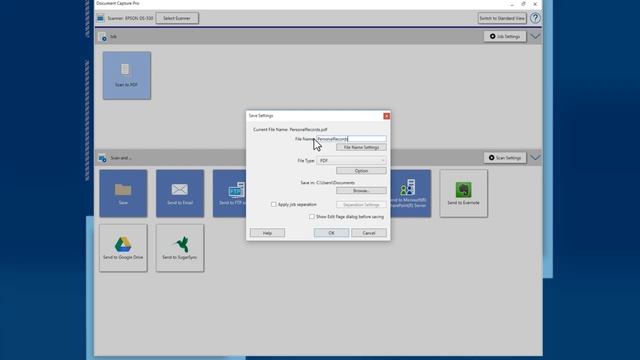The image size is (640, 360).
Task: Click the Send to Google Drive tile
Action: pos(123,248)
